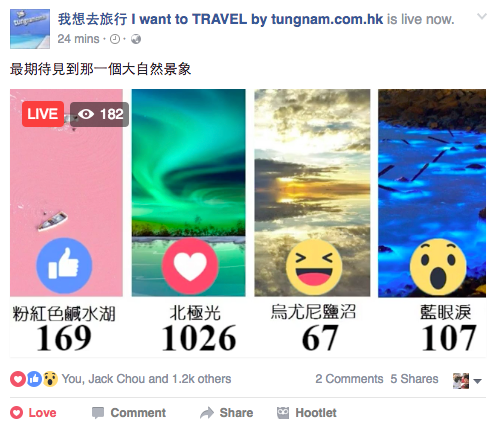Open the reactions summary icons near names
Viewport: 497px width, 426px height.
[34, 379]
